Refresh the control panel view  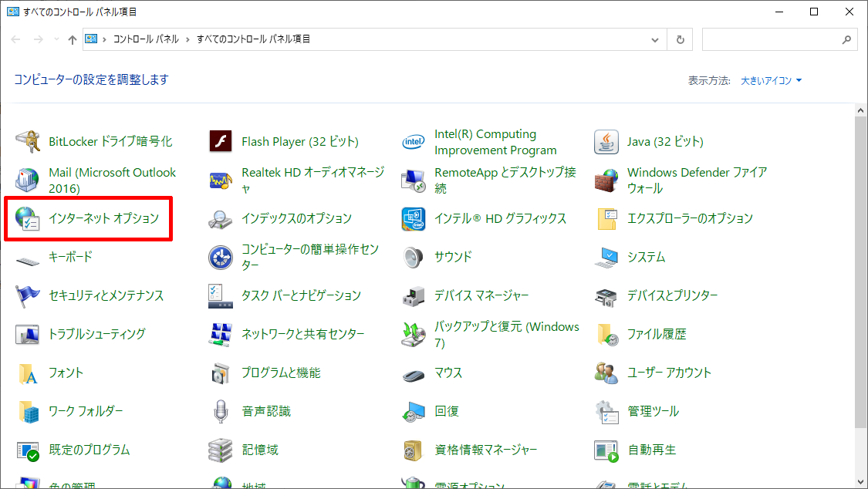click(681, 40)
